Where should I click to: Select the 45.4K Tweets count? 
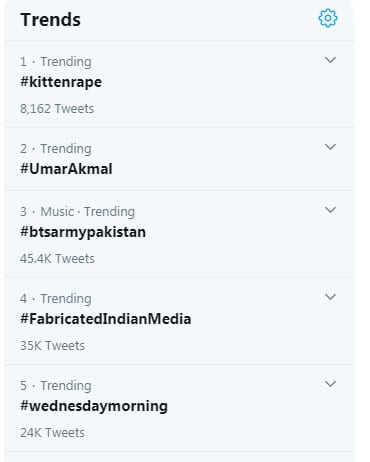click(57, 259)
